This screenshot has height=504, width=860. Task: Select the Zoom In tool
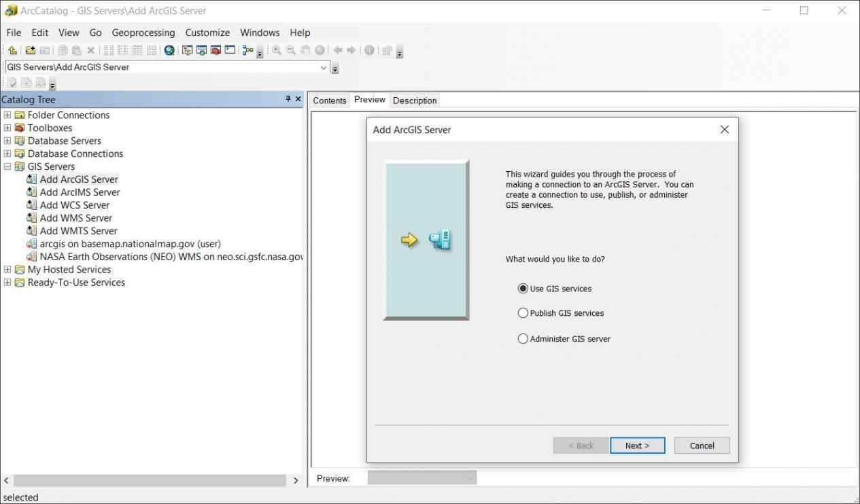click(277, 50)
